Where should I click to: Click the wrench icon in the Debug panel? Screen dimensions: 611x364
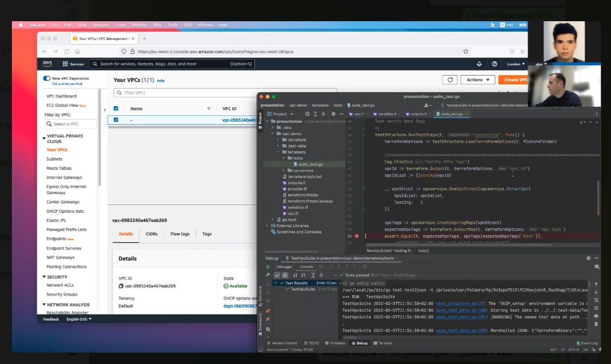(268, 275)
